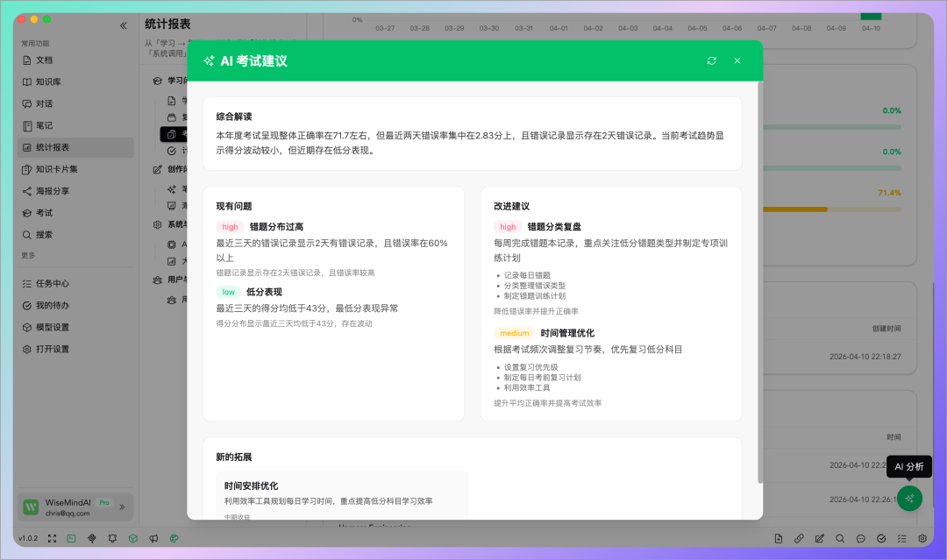Image resolution: width=947 pixels, height=560 pixels.
Task: Open 文档 in the sidebar
Action: [x=75, y=60]
